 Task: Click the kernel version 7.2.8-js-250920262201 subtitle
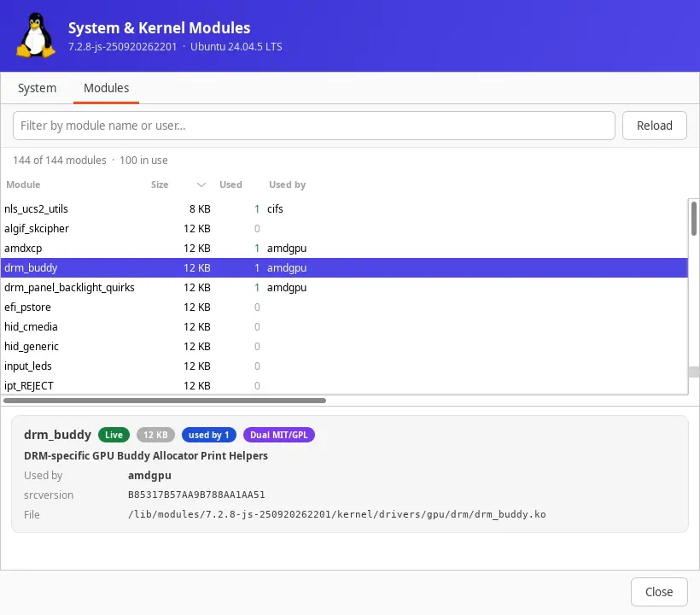[122, 47]
